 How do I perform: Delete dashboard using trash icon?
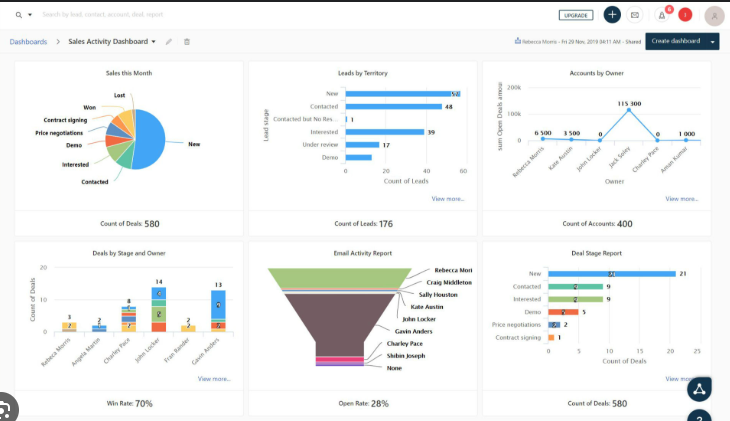tap(187, 42)
